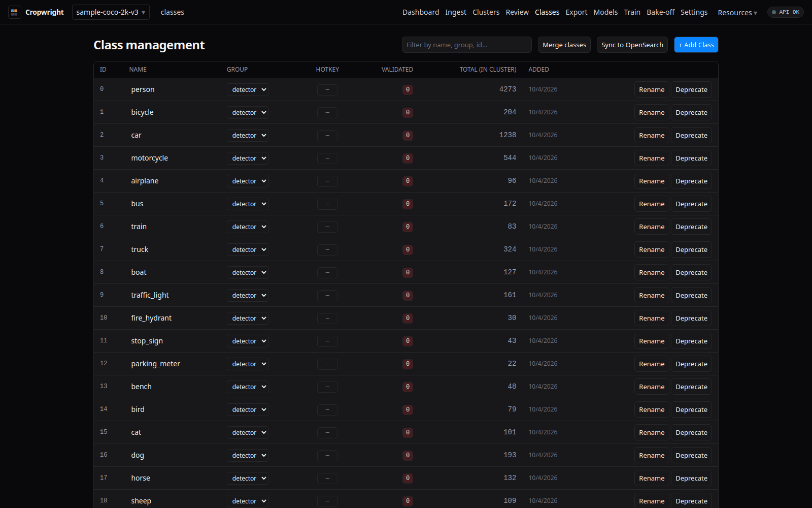Viewport: 812px width, 508px height.
Task: Click the validated badge for parking_meter
Action: coord(408,364)
